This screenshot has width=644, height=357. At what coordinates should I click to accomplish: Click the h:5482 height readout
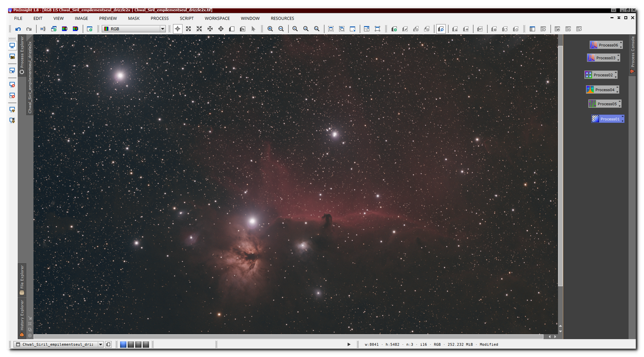pos(393,344)
